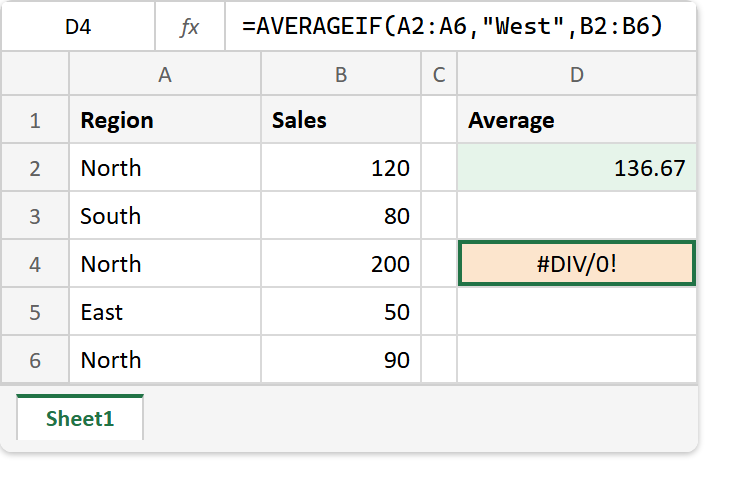Select empty cell C4
The width and height of the screenshot is (746, 500).
point(439,264)
